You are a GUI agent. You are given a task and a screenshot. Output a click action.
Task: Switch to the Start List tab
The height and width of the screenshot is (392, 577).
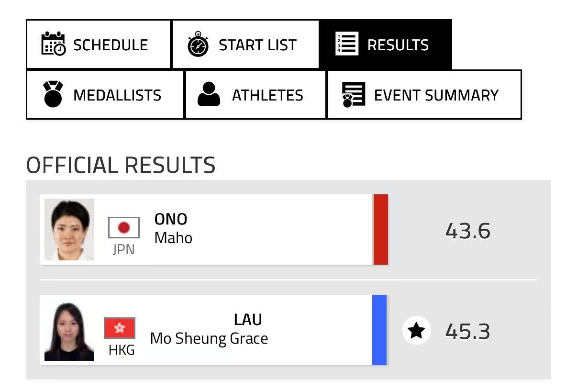(245, 45)
